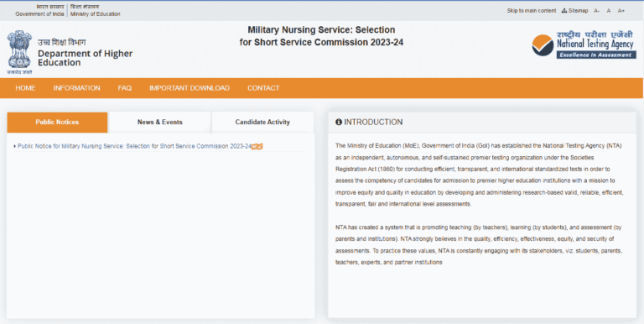Click the Government of India text
The height and width of the screenshot is (324, 644).
[40, 14]
